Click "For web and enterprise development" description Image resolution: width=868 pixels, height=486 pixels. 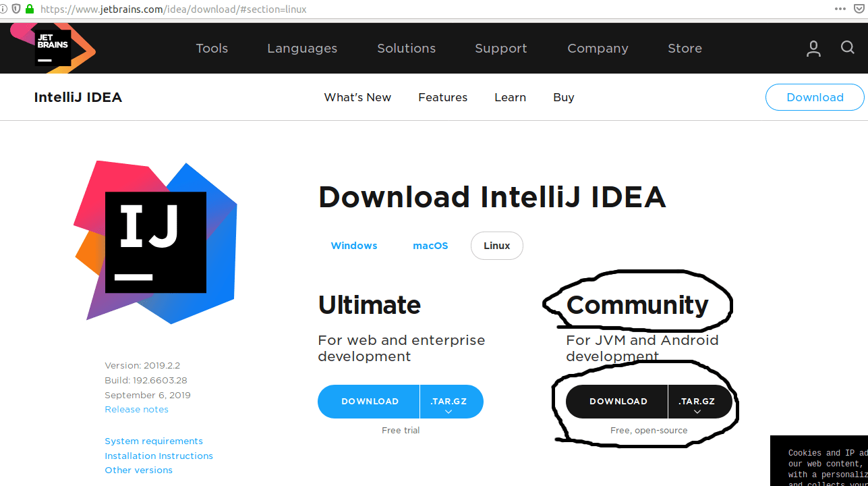point(401,348)
